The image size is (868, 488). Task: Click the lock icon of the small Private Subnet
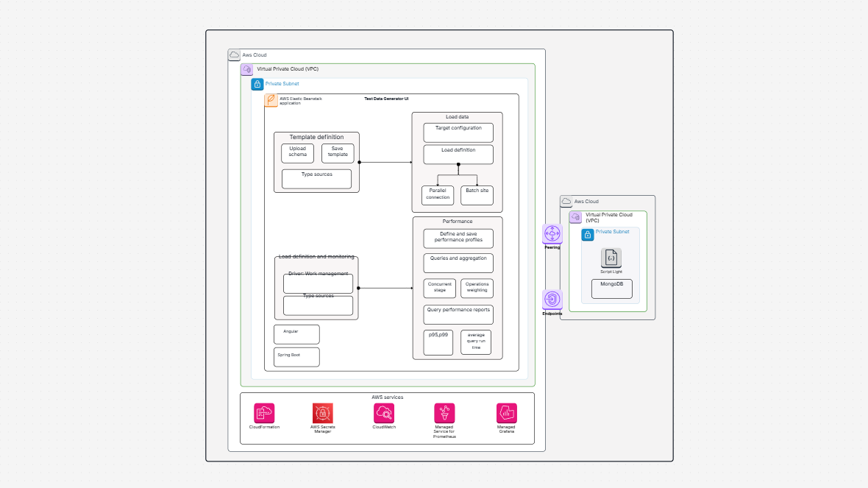pos(587,235)
